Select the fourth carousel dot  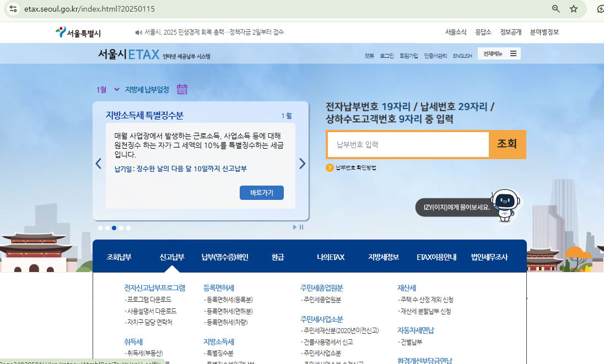(121, 228)
